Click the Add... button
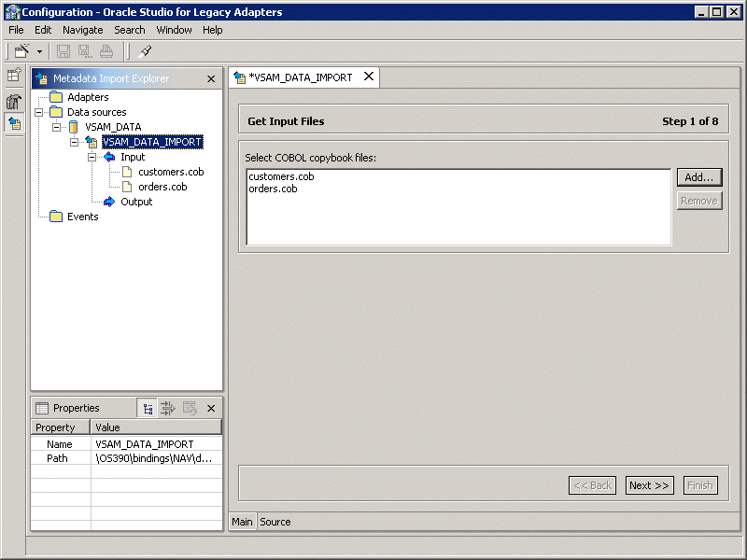 click(x=699, y=177)
